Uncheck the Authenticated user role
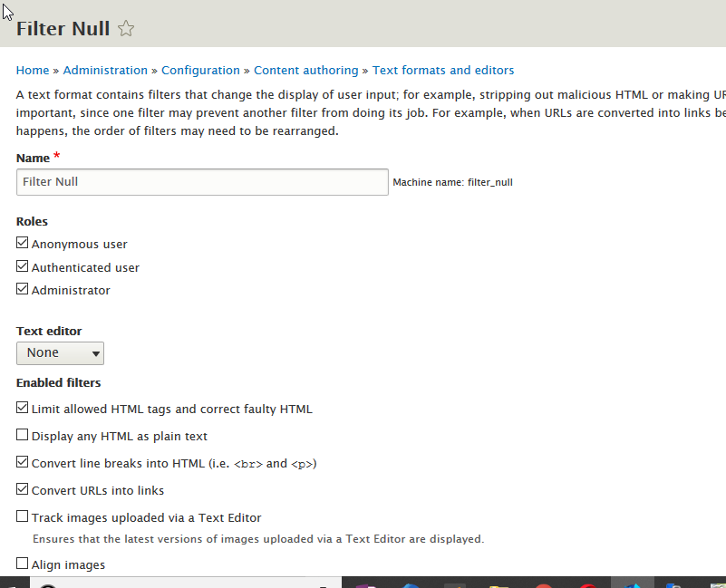This screenshot has height=588, width=726. (x=22, y=266)
